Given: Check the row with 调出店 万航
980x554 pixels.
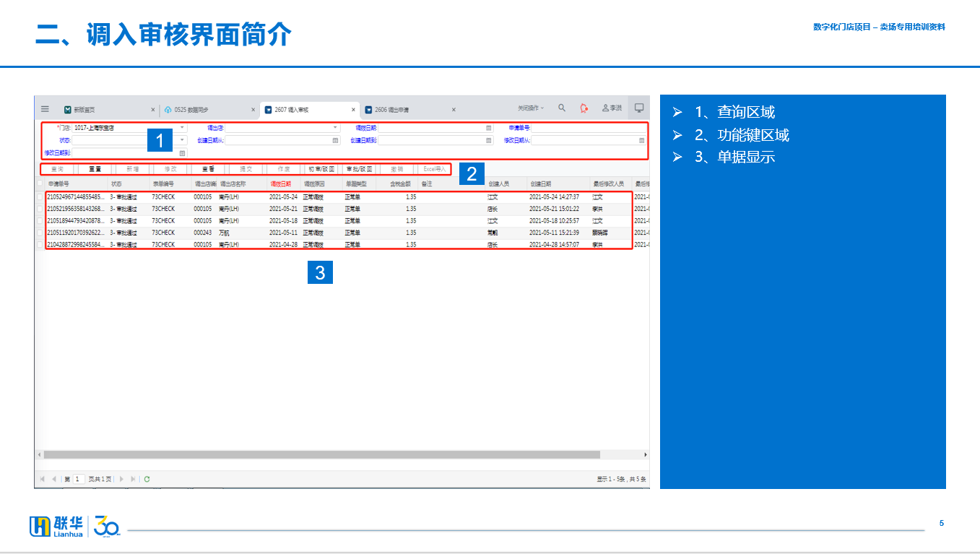Looking at the screenshot, I should click(40, 233).
